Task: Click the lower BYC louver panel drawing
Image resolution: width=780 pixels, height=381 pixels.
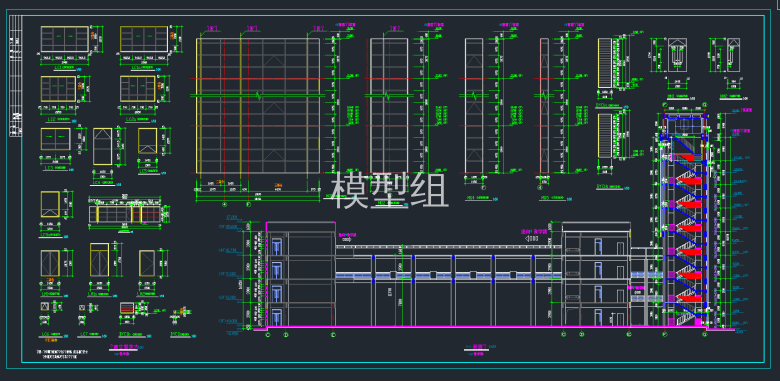Action: (605, 136)
